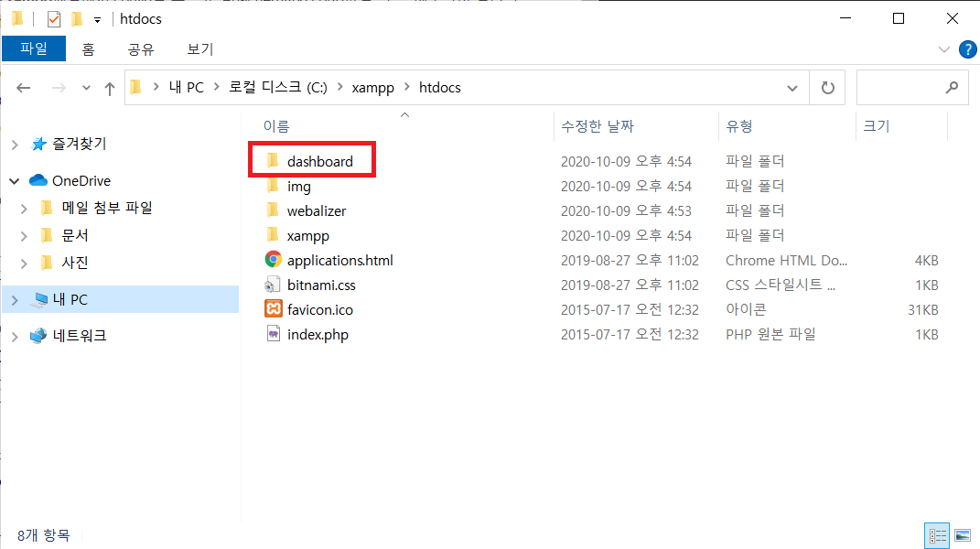Click the dashboard folder name

pos(320,161)
